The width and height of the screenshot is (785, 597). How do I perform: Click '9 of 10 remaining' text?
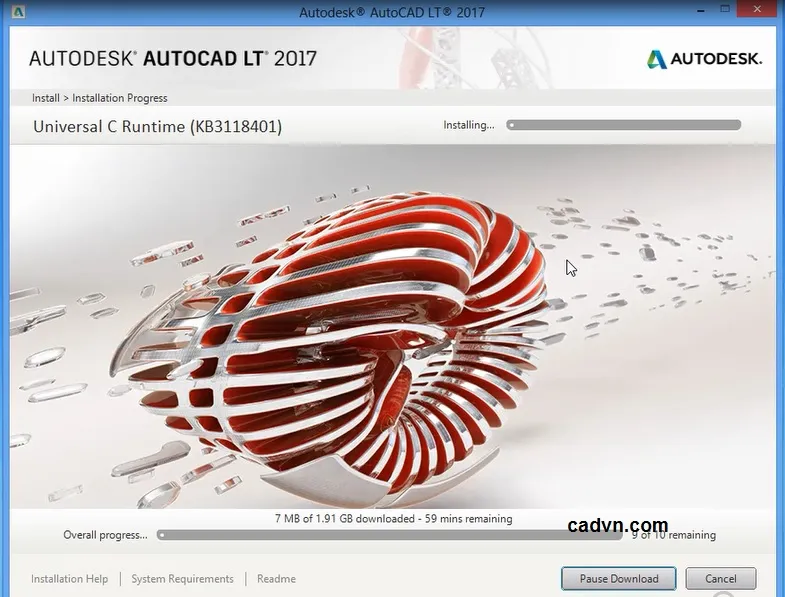pyautogui.click(x=674, y=535)
